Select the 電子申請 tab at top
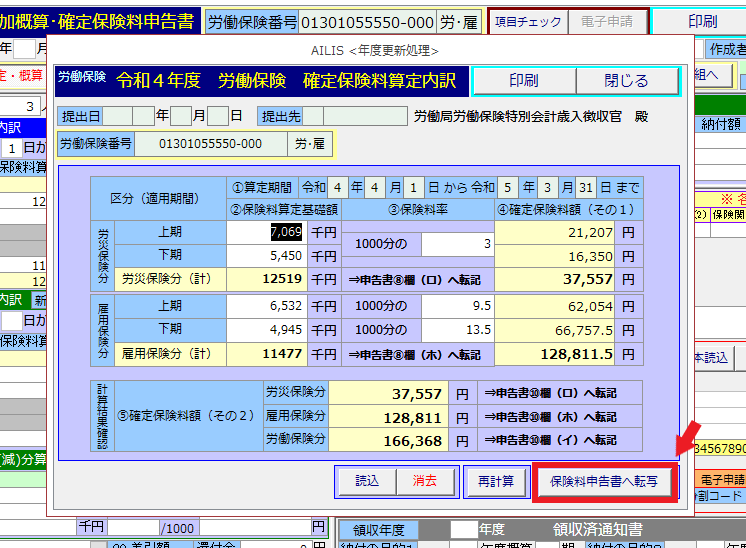Viewport: 746px width, 548px height. pyautogui.click(x=607, y=22)
